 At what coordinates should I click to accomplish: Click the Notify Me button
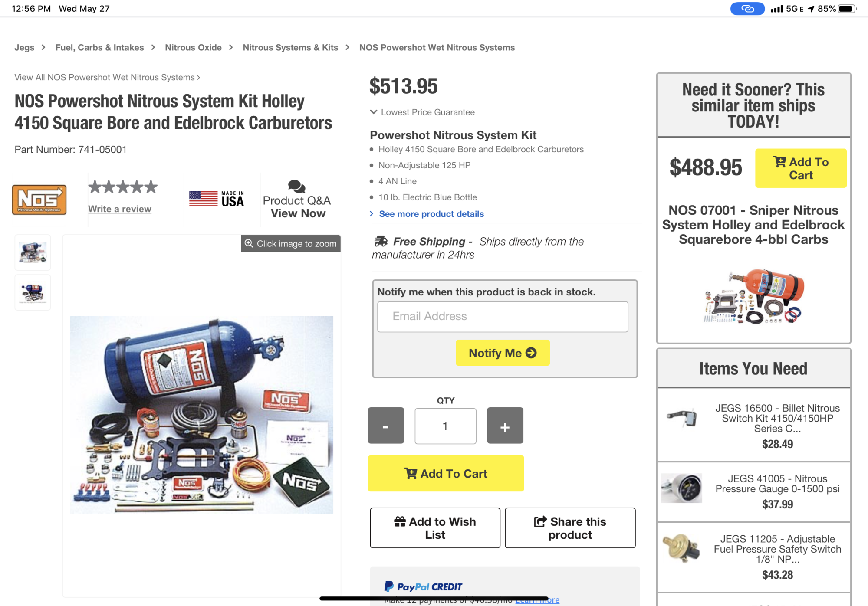point(503,353)
